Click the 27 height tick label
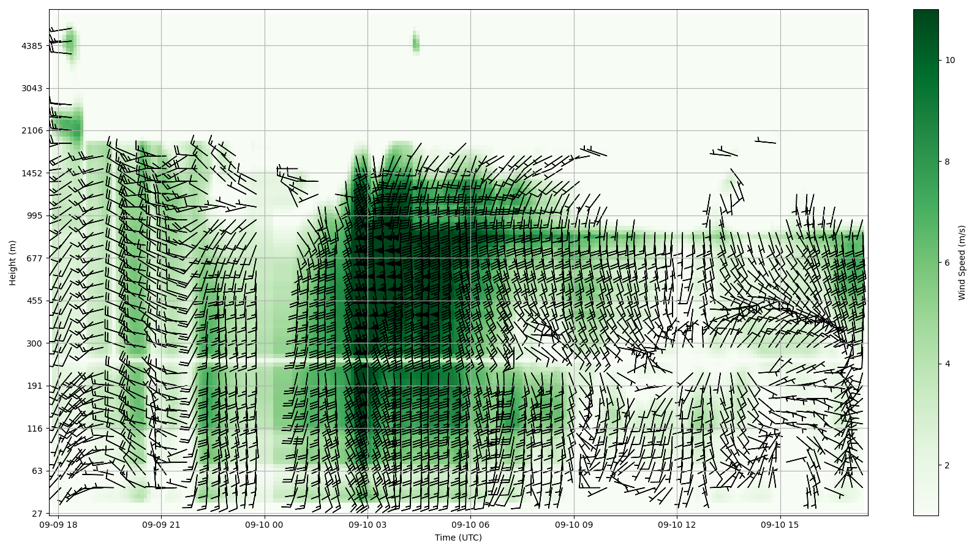This screenshot has width=980, height=551. 37,514
